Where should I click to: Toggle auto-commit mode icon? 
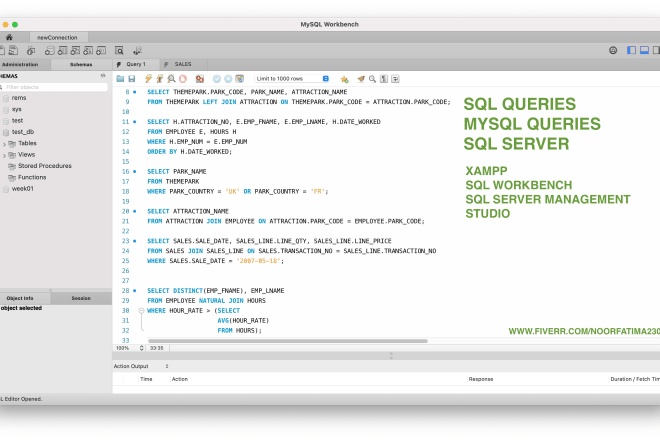pos(240,79)
